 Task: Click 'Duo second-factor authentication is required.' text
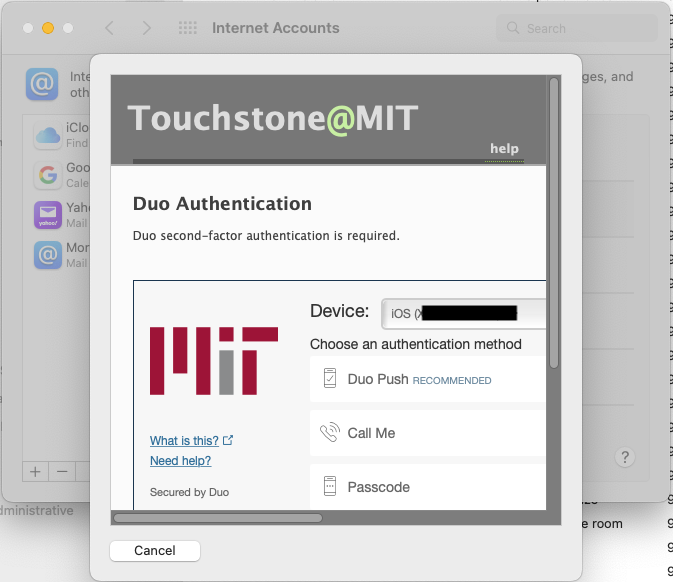click(x=266, y=236)
